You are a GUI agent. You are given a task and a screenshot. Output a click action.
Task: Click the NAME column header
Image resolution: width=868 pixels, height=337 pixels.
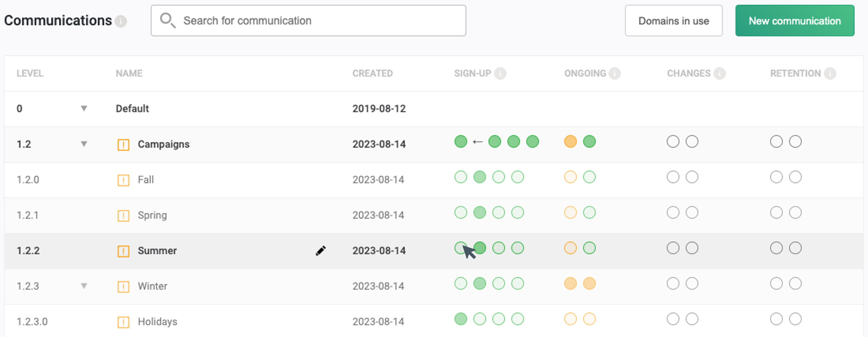[129, 73]
